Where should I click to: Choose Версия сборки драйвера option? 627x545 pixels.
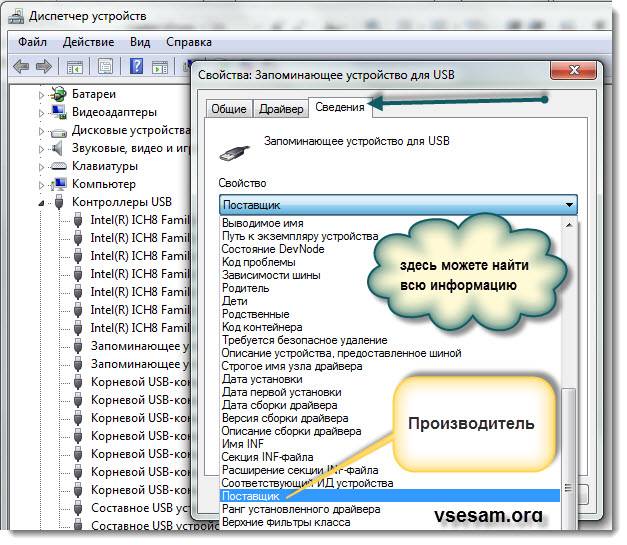point(285,418)
